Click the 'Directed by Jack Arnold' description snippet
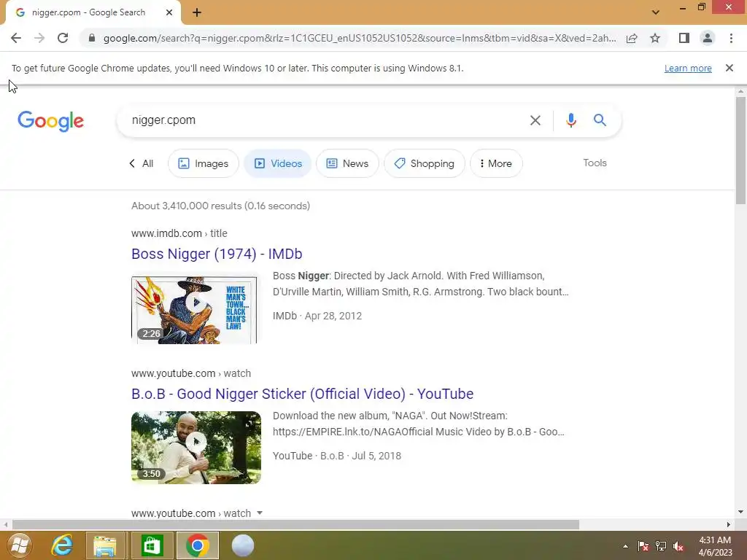Viewport: 747px width, 560px height. pyautogui.click(x=421, y=284)
